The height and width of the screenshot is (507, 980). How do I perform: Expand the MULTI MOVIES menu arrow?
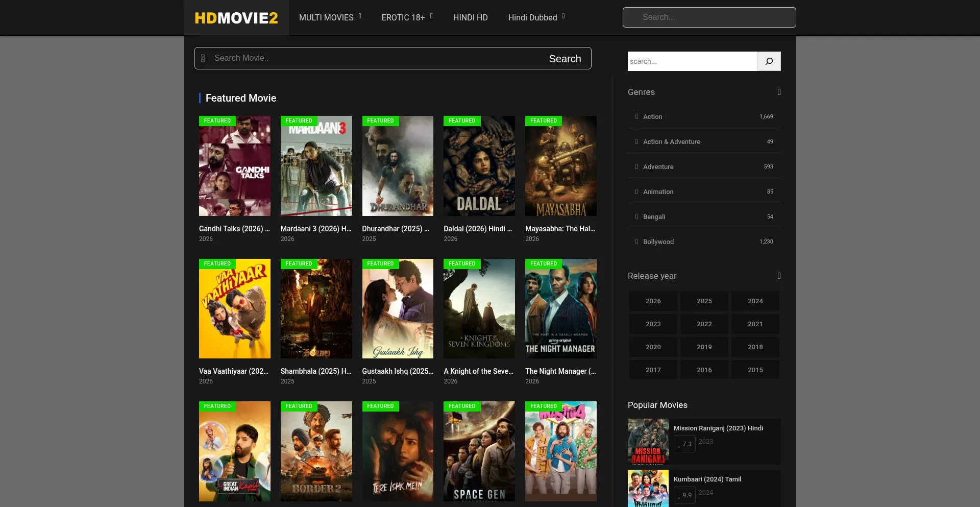(x=360, y=16)
